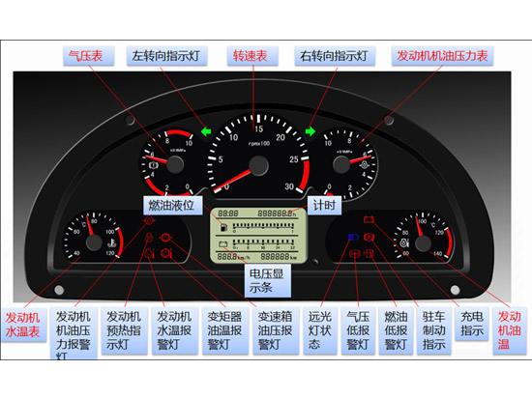Click the blue high beam indicator icon
The image size is (532, 399).
[x=353, y=237]
